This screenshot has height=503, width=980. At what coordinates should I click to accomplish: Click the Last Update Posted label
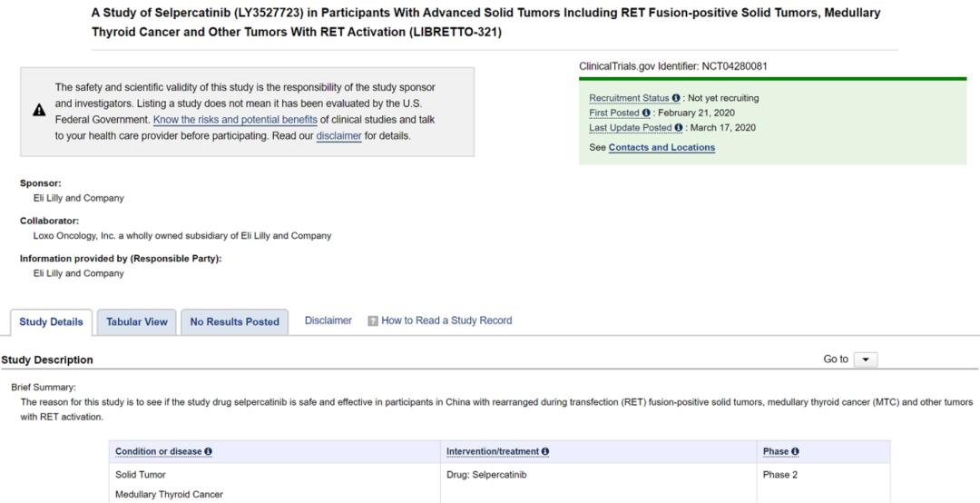tap(631, 128)
